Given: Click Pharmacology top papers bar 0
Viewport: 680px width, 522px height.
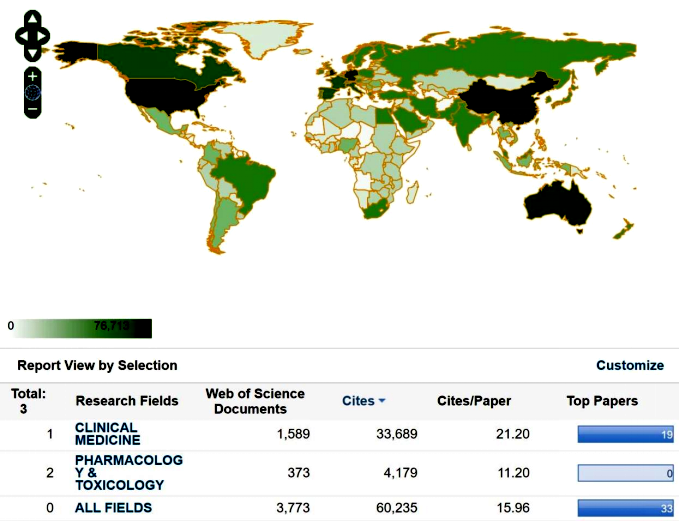Looking at the screenshot, I should coord(625,473).
